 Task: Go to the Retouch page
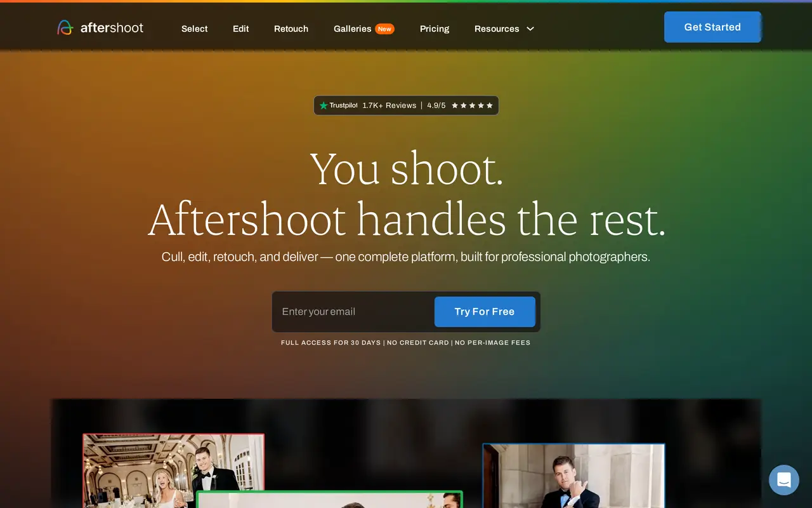tap(291, 29)
